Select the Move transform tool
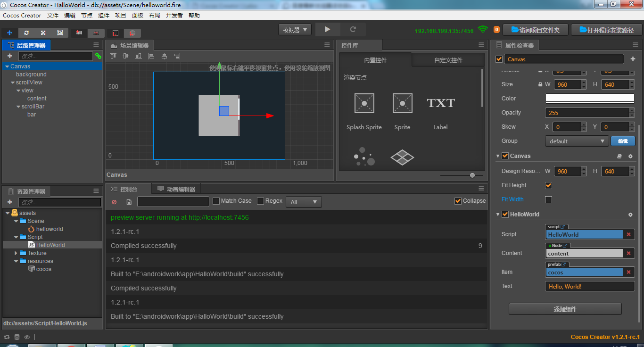644x347 pixels. pyautogui.click(x=9, y=33)
